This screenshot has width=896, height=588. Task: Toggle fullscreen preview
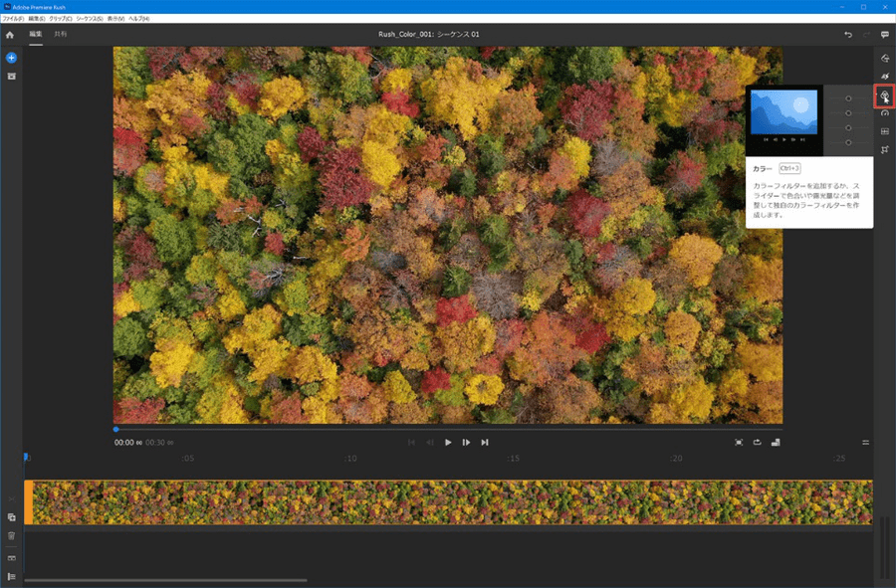click(739, 442)
